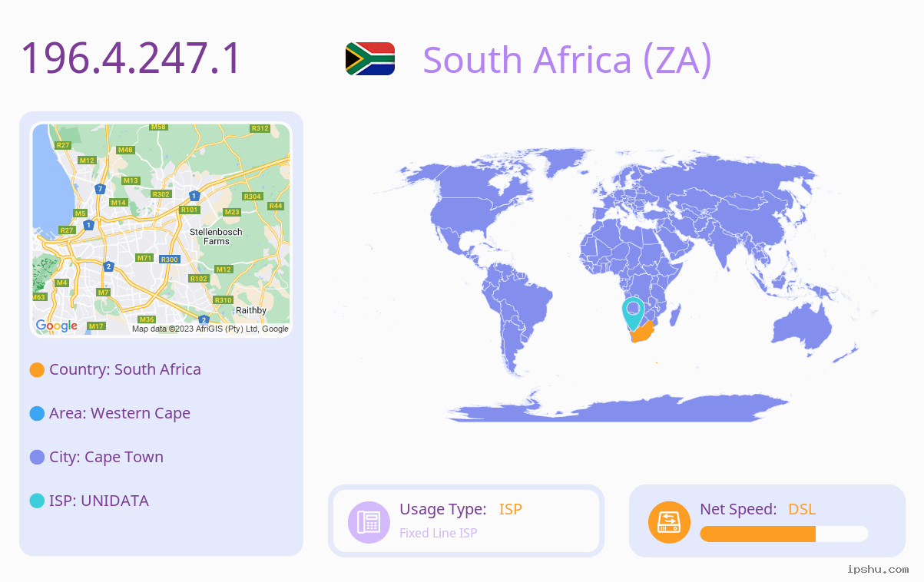Click the City: Cape Town entry

(106, 457)
